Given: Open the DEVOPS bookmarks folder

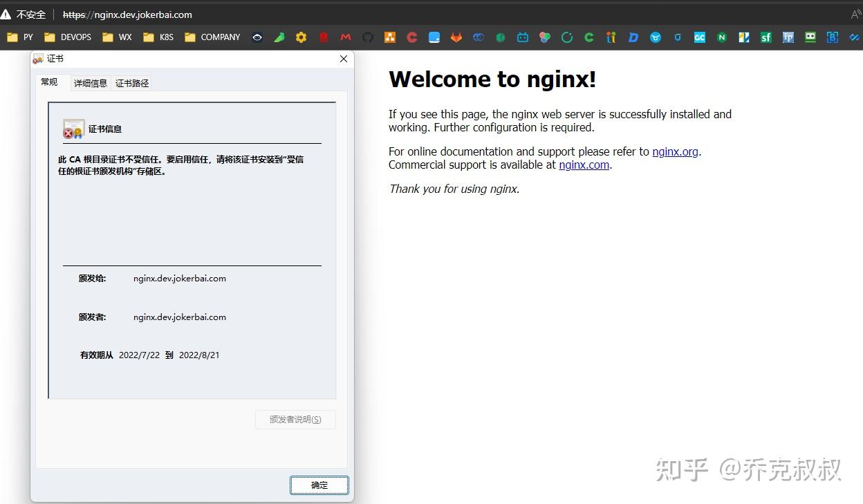Looking at the screenshot, I should click(x=68, y=37).
